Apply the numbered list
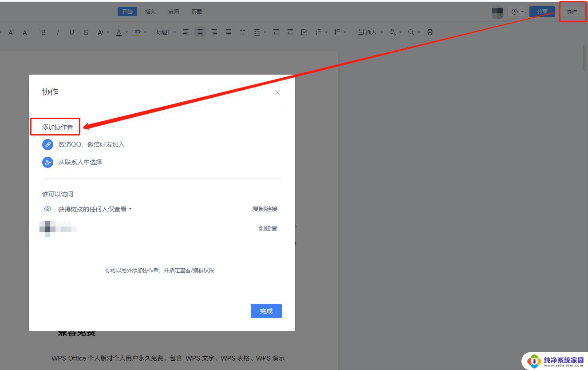The height and width of the screenshot is (370, 588). tap(337, 32)
